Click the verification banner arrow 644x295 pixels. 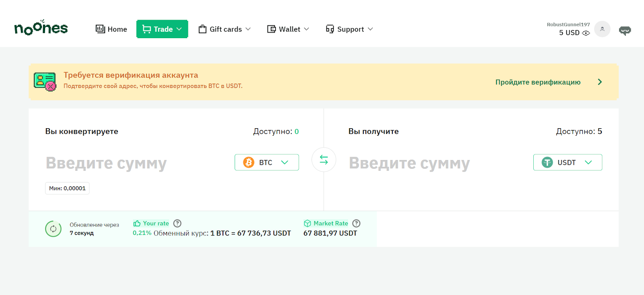(600, 82)
